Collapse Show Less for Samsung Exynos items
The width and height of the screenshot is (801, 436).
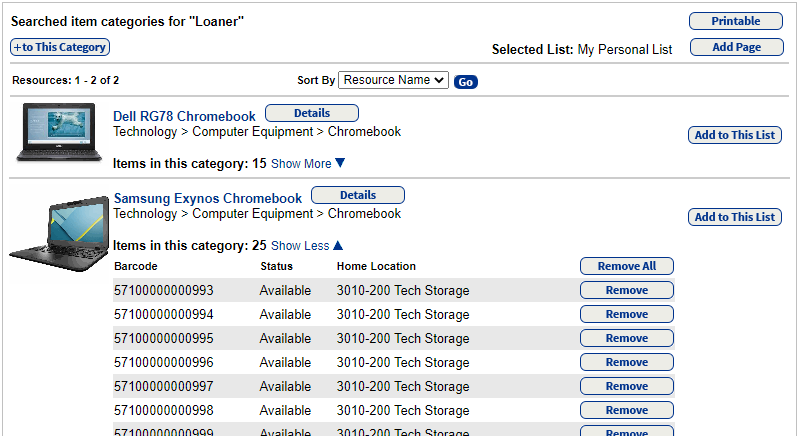[x=307, y=246]
